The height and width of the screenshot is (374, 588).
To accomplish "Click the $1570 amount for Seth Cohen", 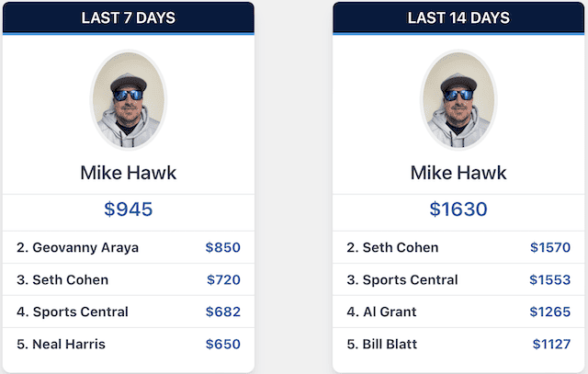I will (550, 247).
